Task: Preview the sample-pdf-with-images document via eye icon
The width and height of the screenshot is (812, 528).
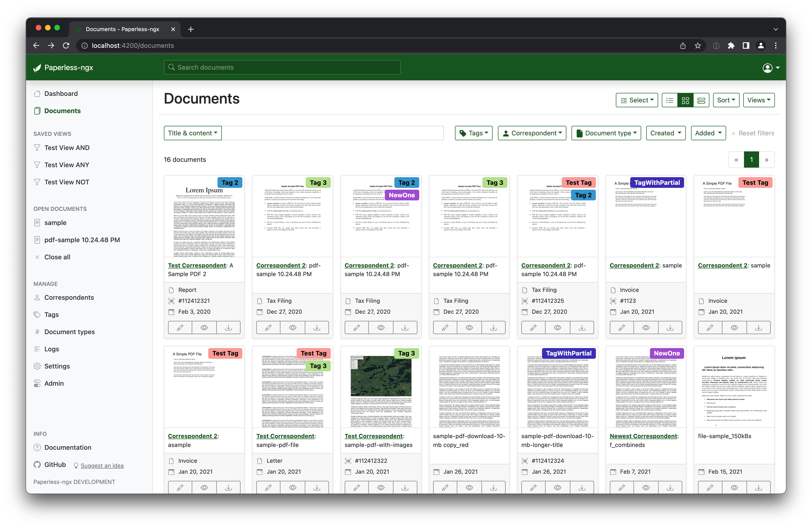Action: 381,487
